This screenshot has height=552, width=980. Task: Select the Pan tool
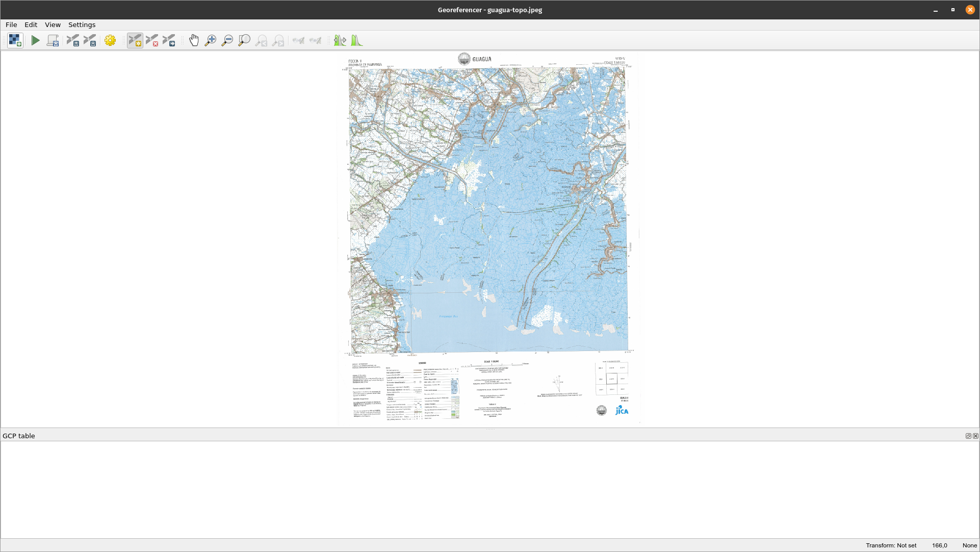(194, 40)
